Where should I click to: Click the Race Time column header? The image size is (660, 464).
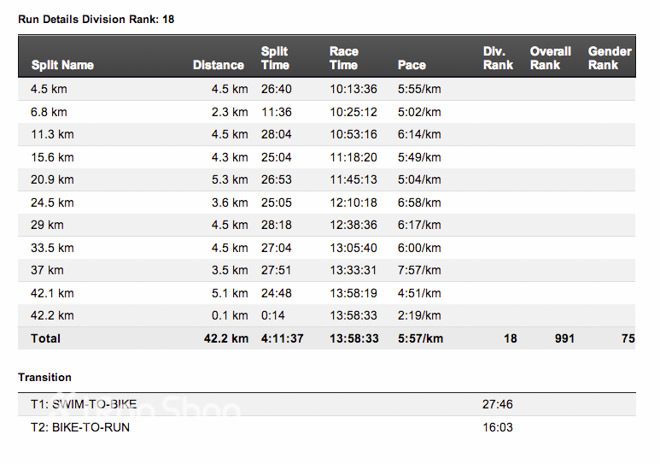(344, 58)
